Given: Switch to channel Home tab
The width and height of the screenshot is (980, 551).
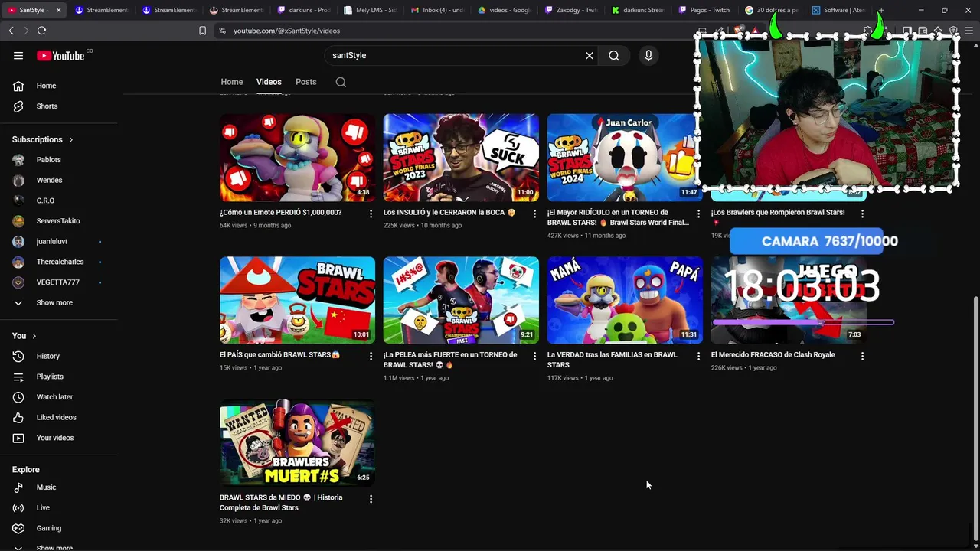Looking at the screenshot, I should 232,82.
